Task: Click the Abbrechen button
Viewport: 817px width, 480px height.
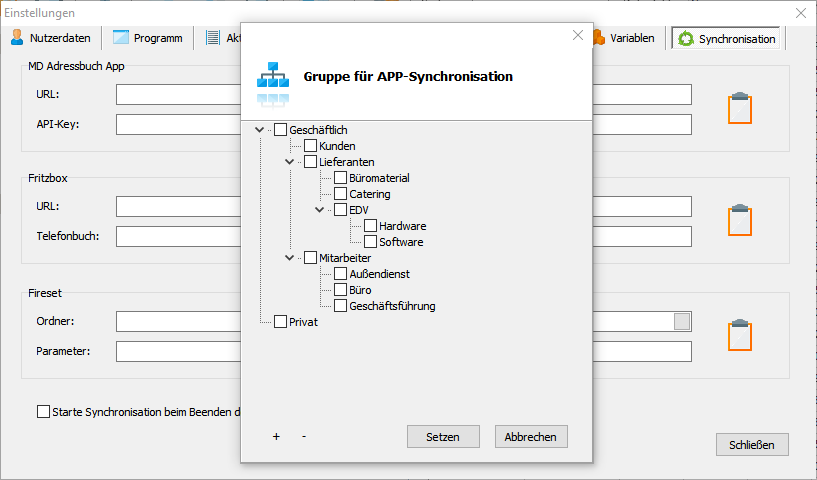Action: (531, 437)
